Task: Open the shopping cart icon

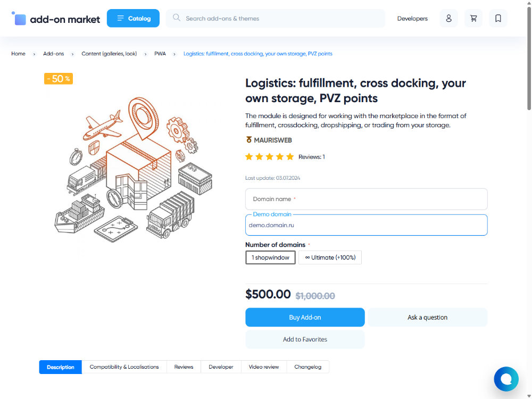Action: click(x=473, y=19)
